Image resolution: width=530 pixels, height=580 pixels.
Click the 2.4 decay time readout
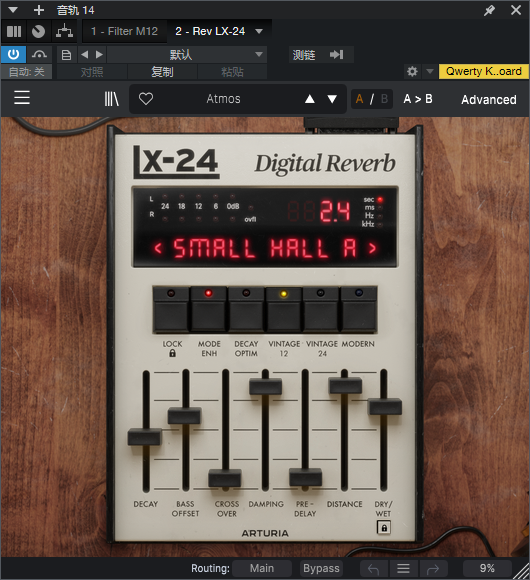point(335,211)
